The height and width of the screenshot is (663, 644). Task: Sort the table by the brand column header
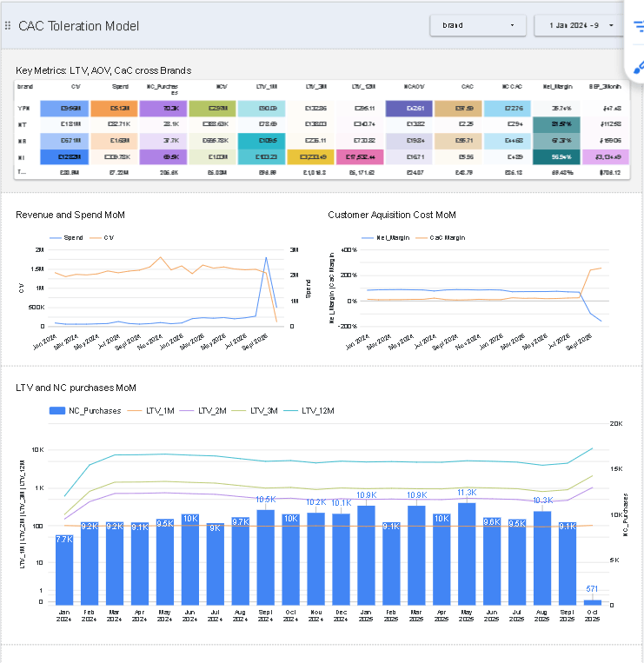pos(25,87)
